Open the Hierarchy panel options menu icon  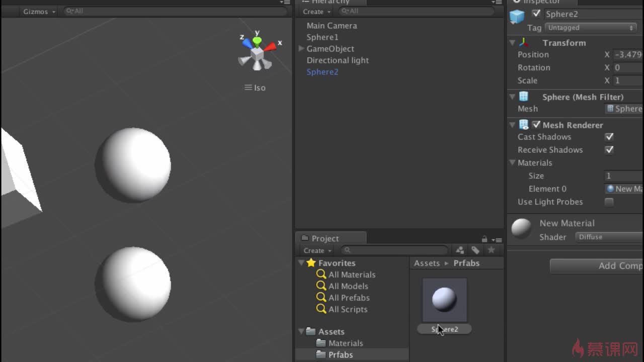point(497,2)
